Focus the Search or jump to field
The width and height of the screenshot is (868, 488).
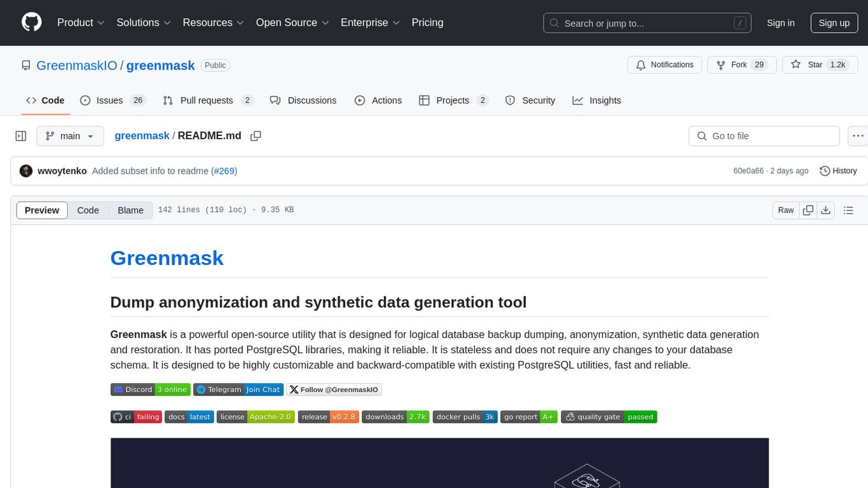click(648, 23)
